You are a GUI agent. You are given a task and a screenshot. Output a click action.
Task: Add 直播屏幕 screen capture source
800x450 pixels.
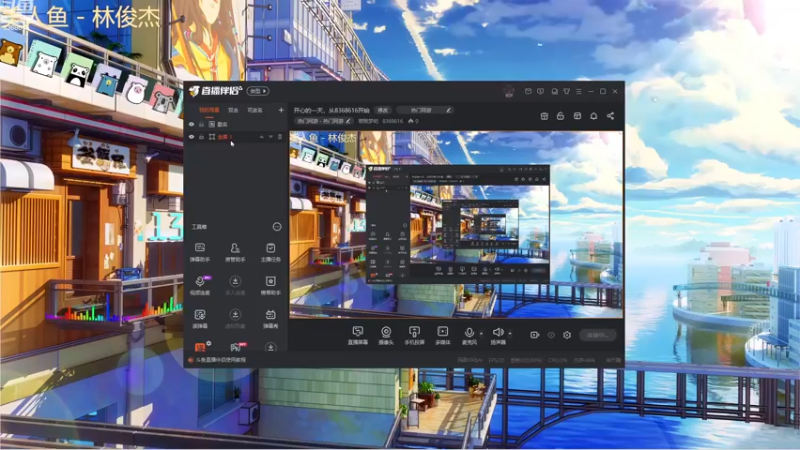[x=358, y=335]
